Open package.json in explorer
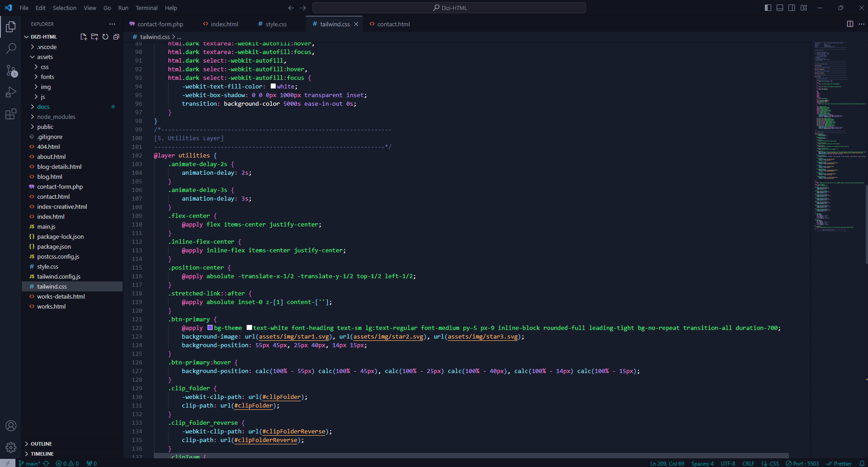Screen dimensions: 868x467 (54, 246)
